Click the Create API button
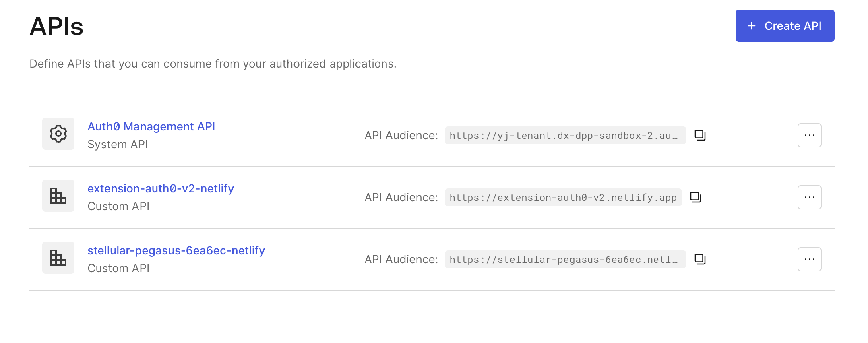The image size is (868, 343). pos(785,26)
